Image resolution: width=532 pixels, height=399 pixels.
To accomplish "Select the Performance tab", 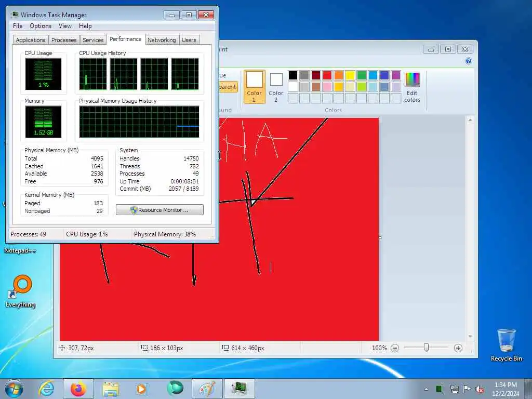I will [x=126, y=39].
